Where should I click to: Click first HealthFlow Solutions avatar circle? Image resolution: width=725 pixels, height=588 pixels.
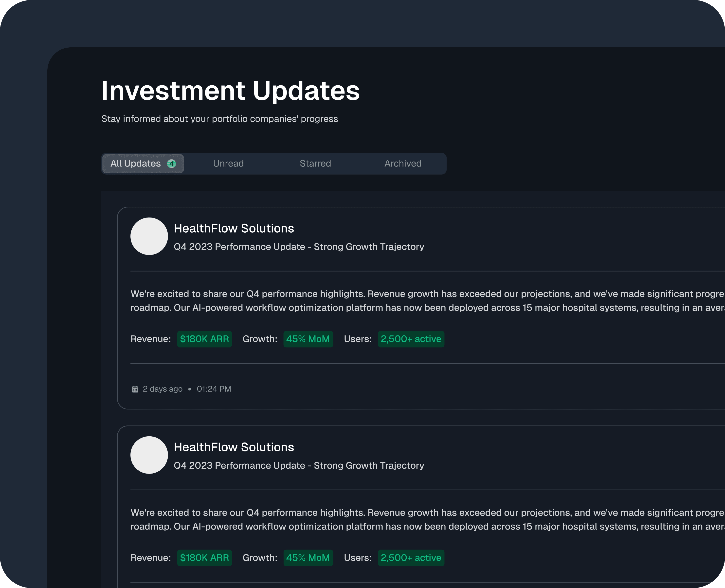point(149,236)
